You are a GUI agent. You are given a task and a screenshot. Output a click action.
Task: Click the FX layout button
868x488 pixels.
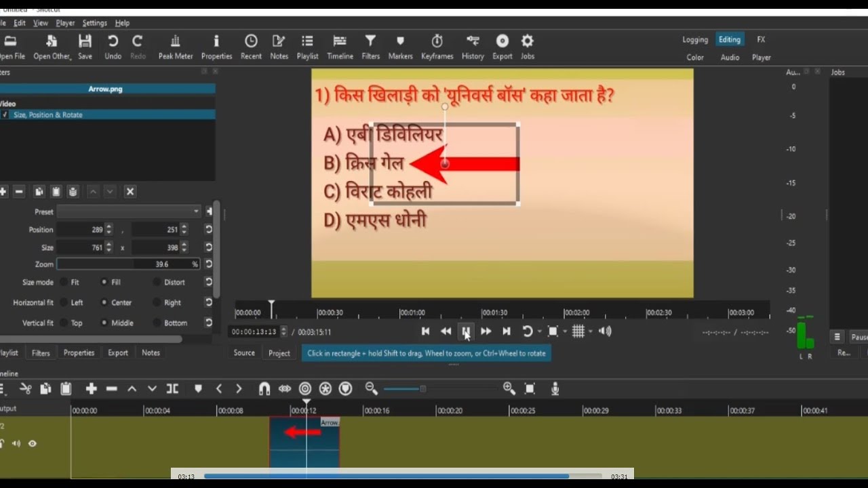[x=762, y=40]
